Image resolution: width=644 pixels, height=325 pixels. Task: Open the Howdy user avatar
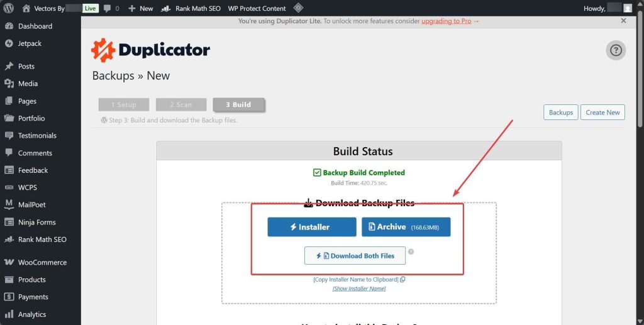coord(628,8)
